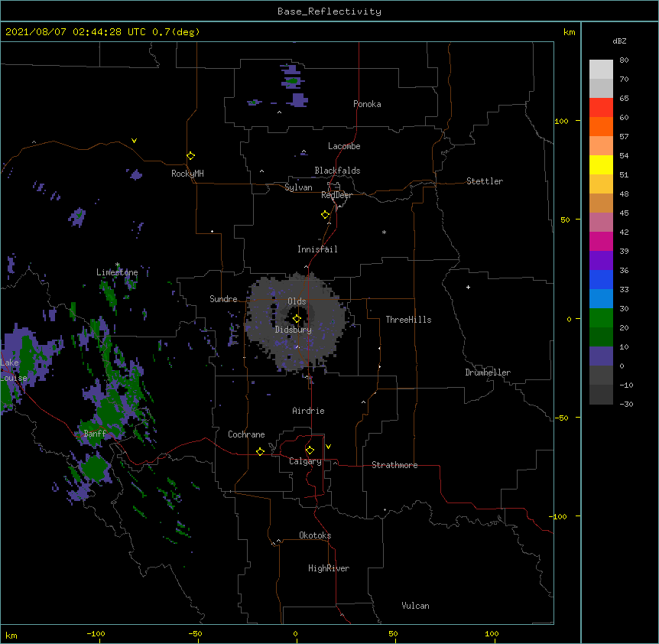Screen dimensions: 659x644
Task: Click the yellow diamond marker south of RedDeer
Action: click(326, 215)
